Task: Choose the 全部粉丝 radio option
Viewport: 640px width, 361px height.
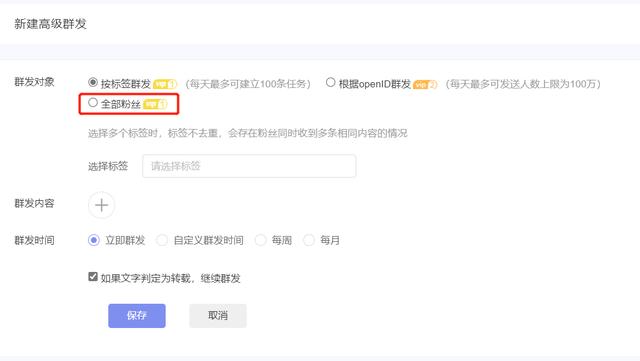Action: (x=93, y=103)
